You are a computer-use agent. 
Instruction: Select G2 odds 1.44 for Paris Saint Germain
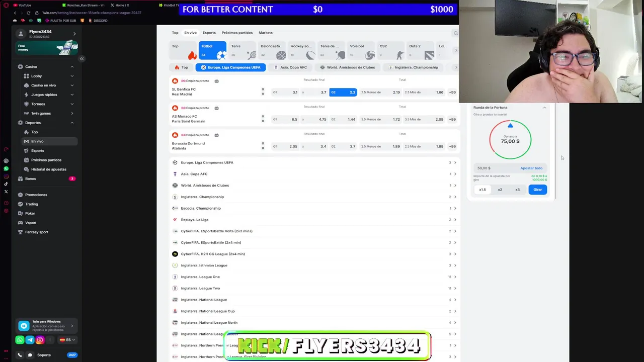click(343, 120)
